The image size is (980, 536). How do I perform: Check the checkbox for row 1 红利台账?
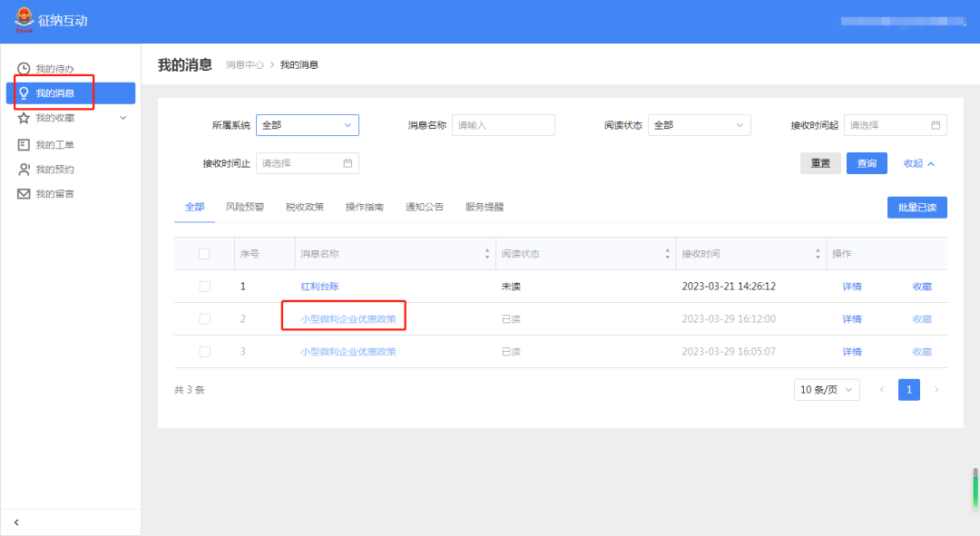pos(204,286)
